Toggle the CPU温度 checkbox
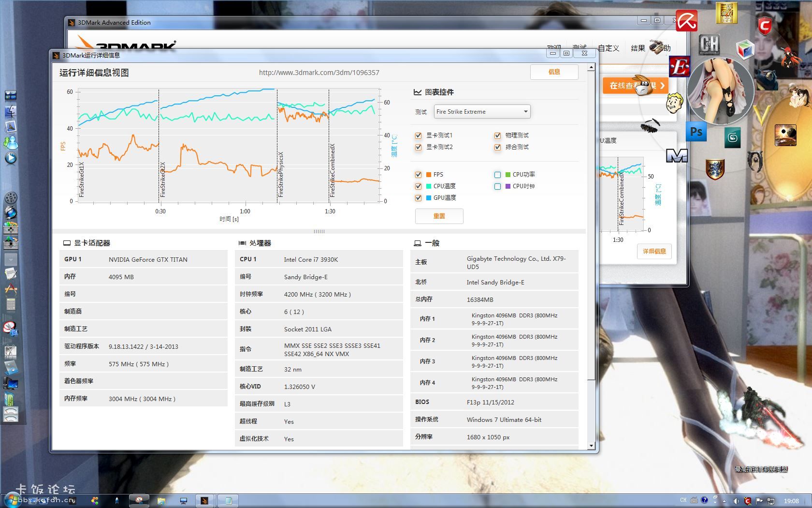 pyautogui.click(x=418, y=186)
